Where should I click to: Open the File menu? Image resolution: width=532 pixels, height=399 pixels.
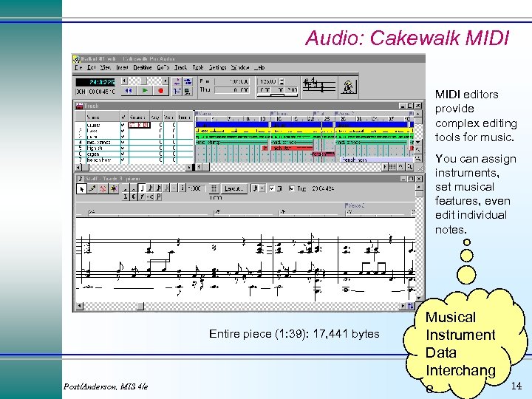78,67
